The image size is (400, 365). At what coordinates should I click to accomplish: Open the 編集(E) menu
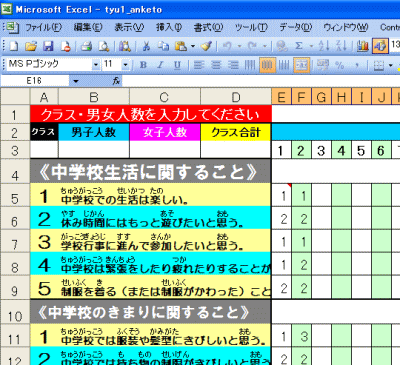tap(88, 27)
